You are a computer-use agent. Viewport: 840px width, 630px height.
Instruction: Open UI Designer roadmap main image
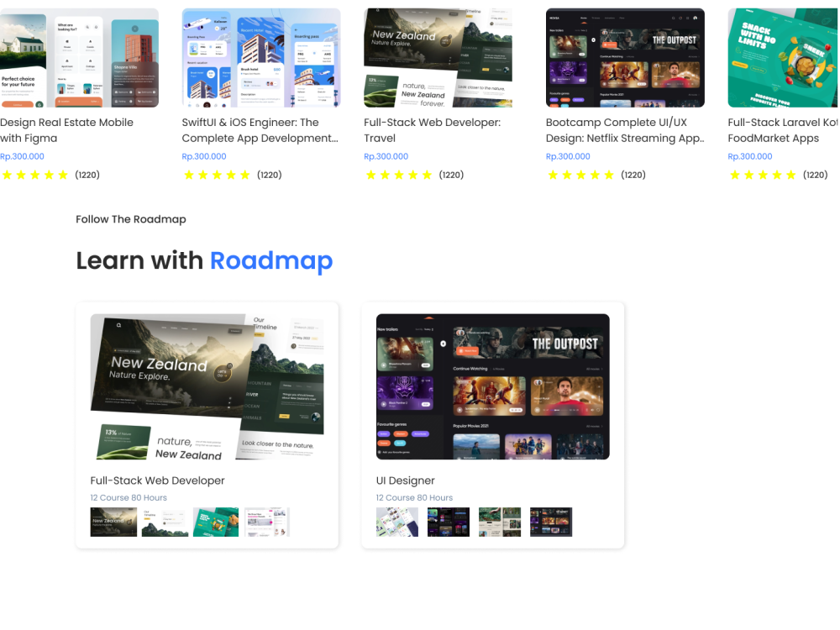493,386
